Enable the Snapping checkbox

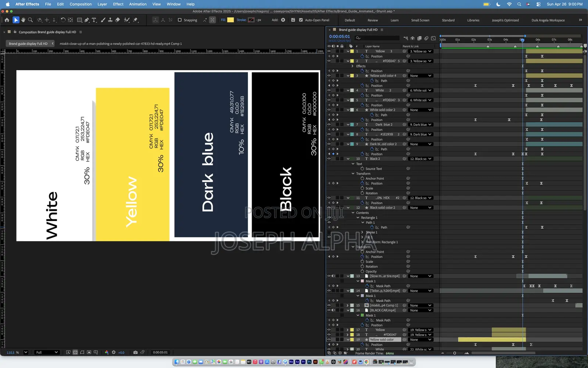(180, 20)
